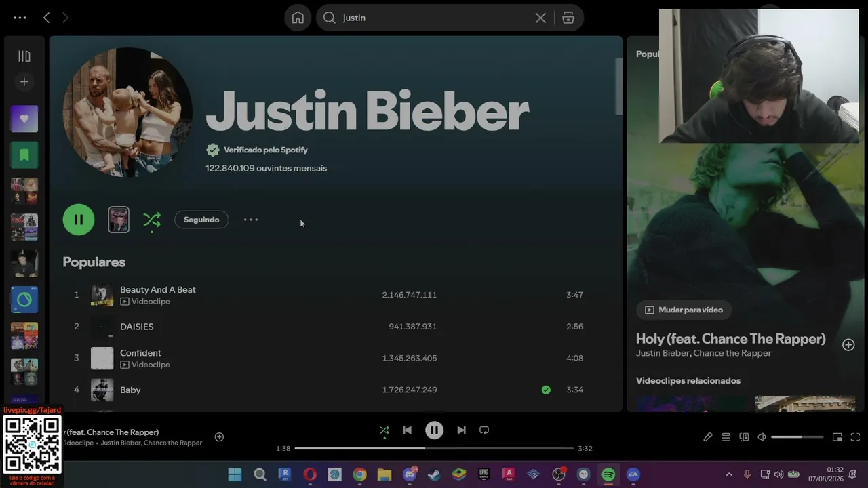The image size is (868, 488).
Task: Pause playback in the bottom player bar
Action: tap(434, 430)
